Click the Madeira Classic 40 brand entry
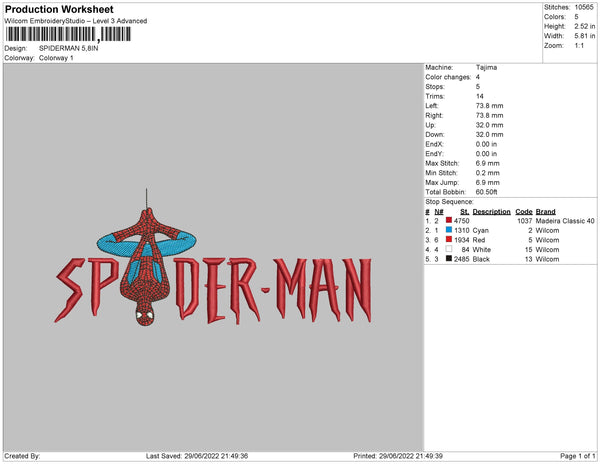This screenshot has width=600, height=464. point(565,220)
